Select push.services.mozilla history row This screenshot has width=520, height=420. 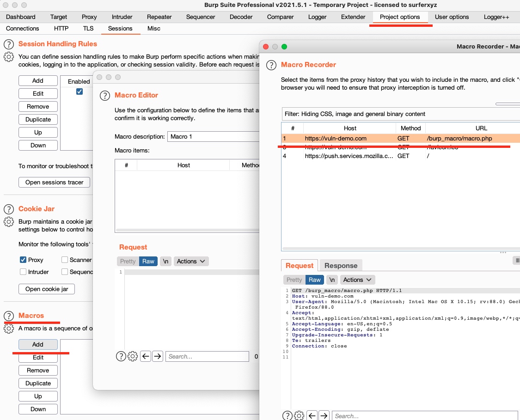pos(401,156)
